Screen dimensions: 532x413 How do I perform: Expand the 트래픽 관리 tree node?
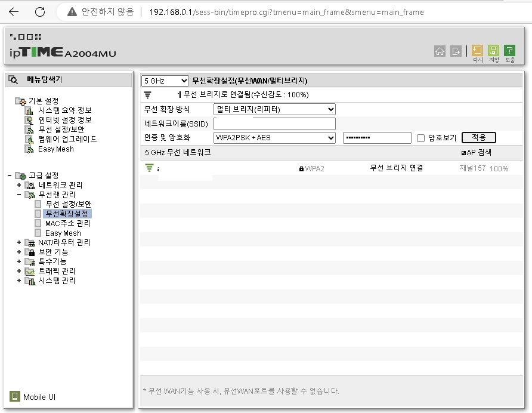coord(19,271)
